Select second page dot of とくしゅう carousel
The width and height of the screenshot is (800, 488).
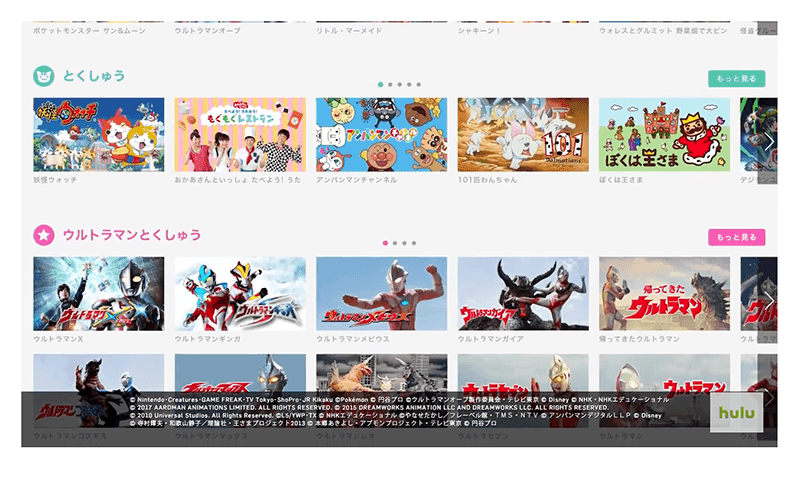click(390, 85)
